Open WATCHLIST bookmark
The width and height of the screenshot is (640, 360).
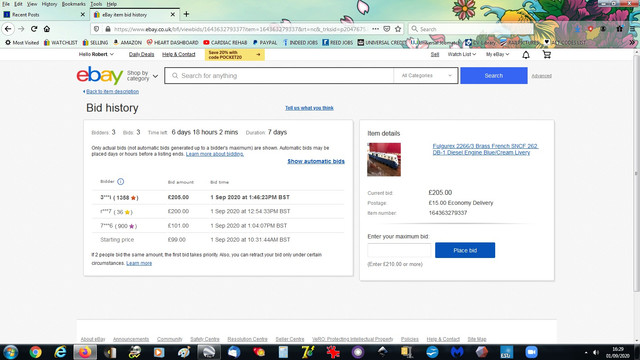pos(60,42)
